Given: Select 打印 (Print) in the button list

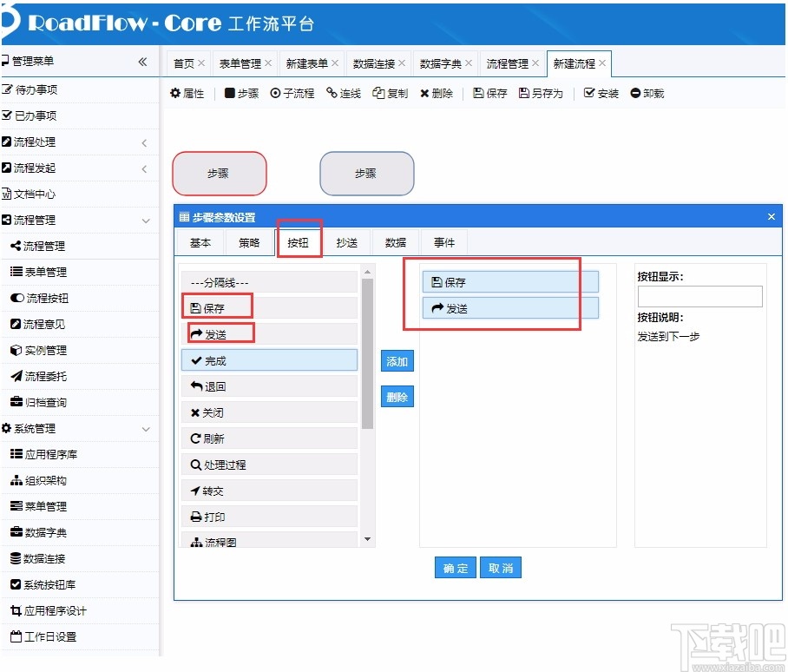Looking at the screenshot, I should (x=269, y=516).
